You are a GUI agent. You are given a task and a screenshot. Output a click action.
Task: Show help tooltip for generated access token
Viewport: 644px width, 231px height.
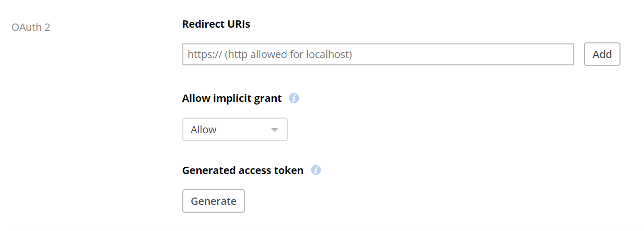pyautogui.click(x=316, y=170)
